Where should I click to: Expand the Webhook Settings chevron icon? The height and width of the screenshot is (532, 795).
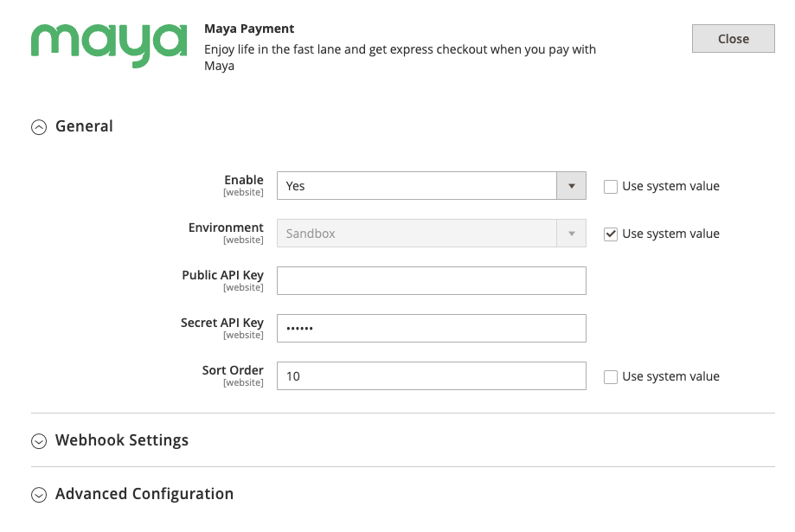(38, 441)
